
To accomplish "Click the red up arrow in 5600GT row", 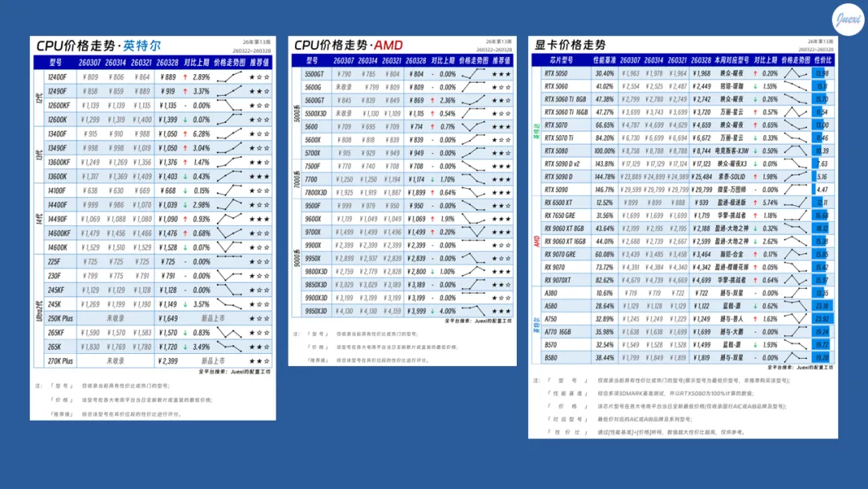I will [x=432, y=101].
